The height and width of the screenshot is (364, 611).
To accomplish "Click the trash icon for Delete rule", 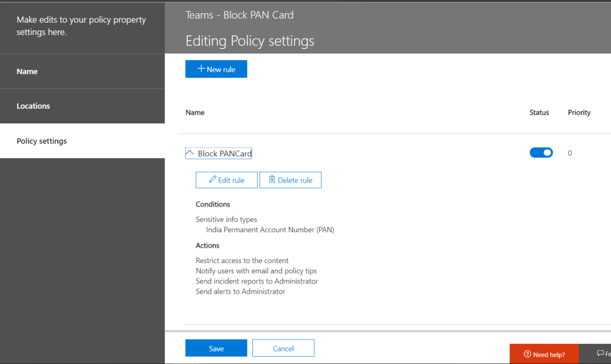I will [x=272, y=180].
